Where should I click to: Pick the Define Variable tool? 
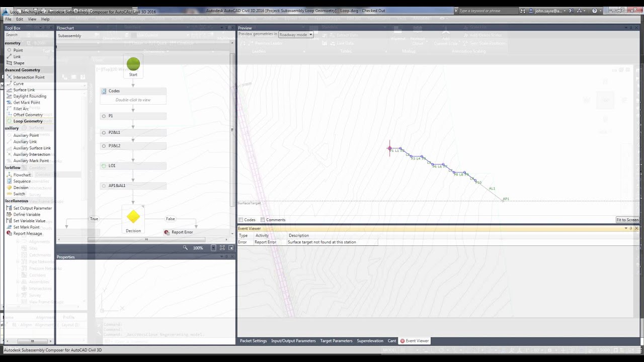pos(27,215)
